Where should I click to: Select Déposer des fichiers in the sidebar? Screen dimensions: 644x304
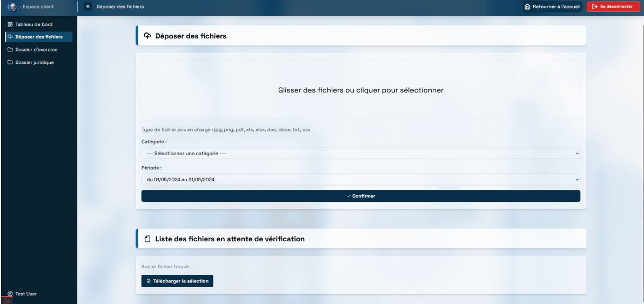click(38, 37)
